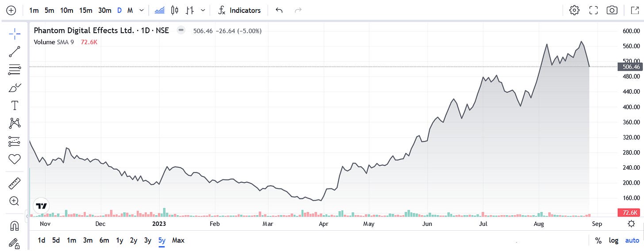The width and height of the screenshot is (644, 251).
Task: Set range to 5d
Action: pos(56,240)
